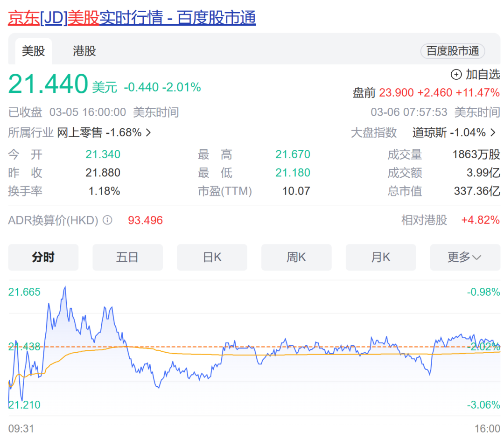Viewport: 504px width, 439px height.
Task: View the 周K weekly chart
Action: tap(296, 257)
